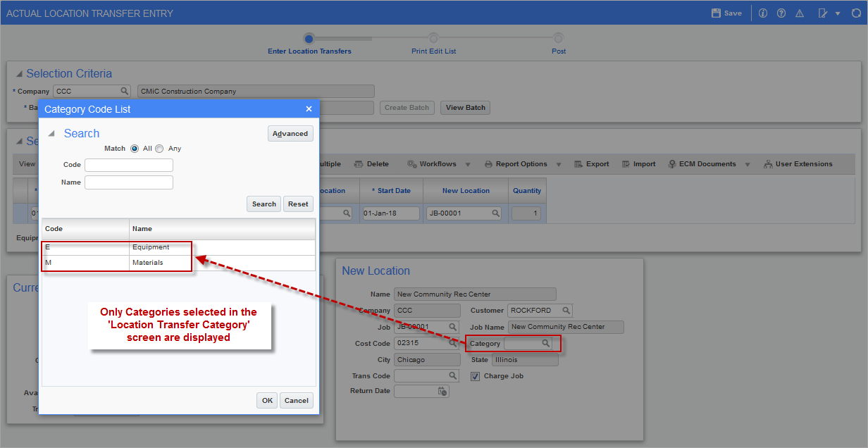
Task: Click the Code search input field
Action: (129, 165)
